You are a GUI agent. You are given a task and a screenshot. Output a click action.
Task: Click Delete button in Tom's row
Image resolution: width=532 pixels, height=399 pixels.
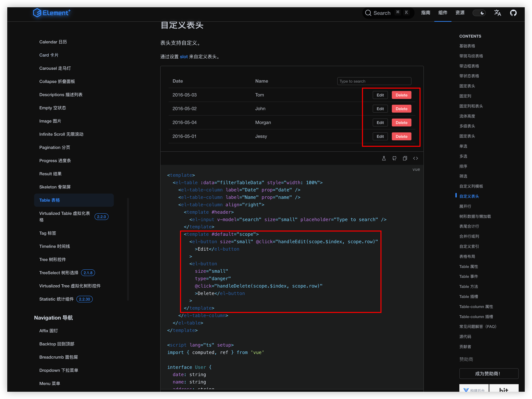[401, 95]
